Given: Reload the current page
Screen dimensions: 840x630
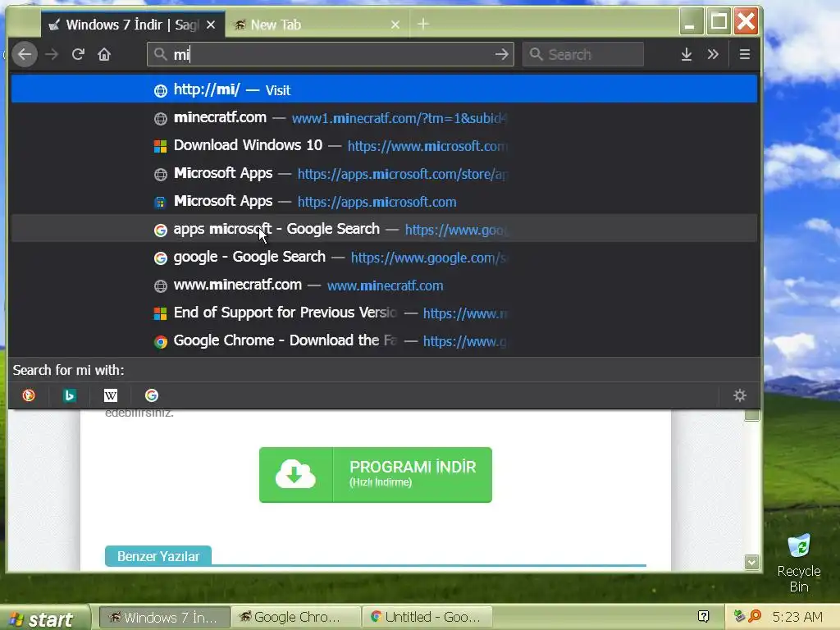Looking at the screenshot, I should pos(78,54).
